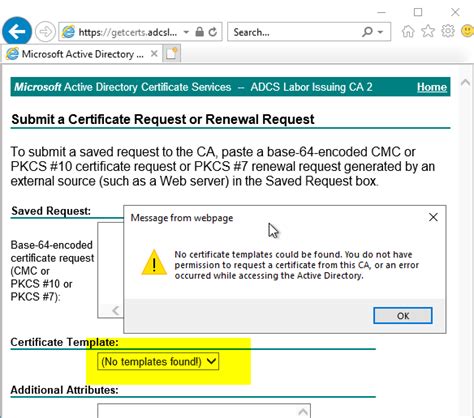Open a new tab button
This screenshot has height=418, width=474.
pyautogui.click(x=172, y=54)
